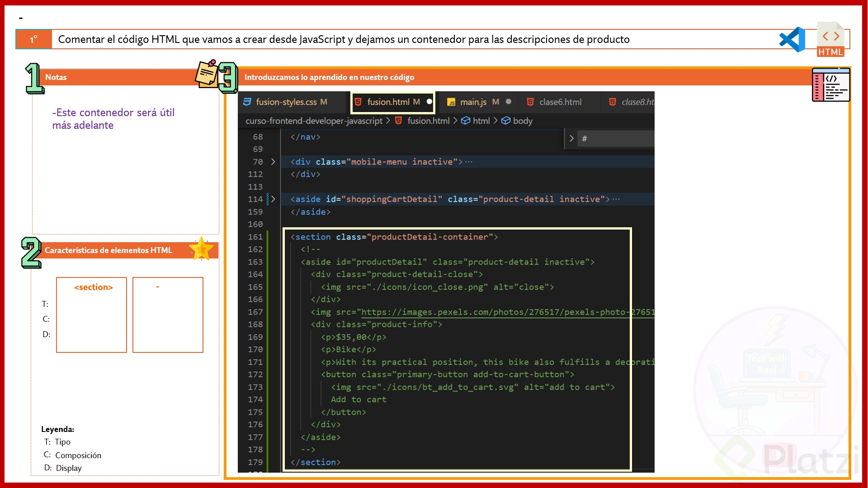The width and height of the screenshot is (868, 488).
Task: Click the sticky notes icon by Notas
Action: tap(207, 73)
